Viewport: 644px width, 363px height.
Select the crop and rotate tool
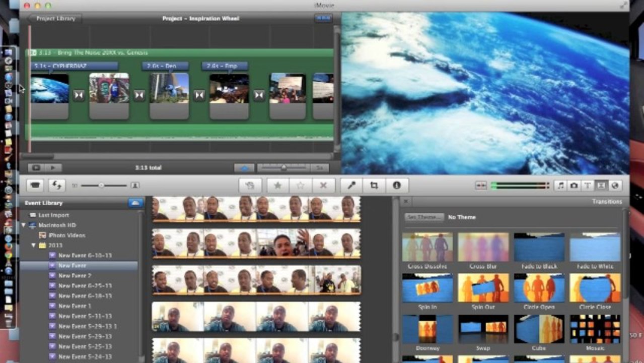pyautogui.click(x=374, y=186)
